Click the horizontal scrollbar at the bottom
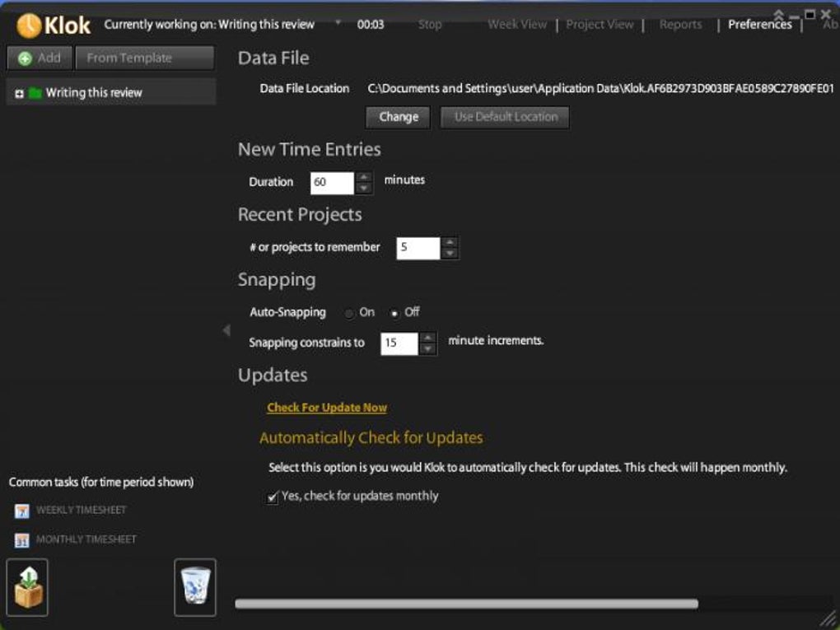The width and height of the screenshot is (840, 630). [466, 604]
